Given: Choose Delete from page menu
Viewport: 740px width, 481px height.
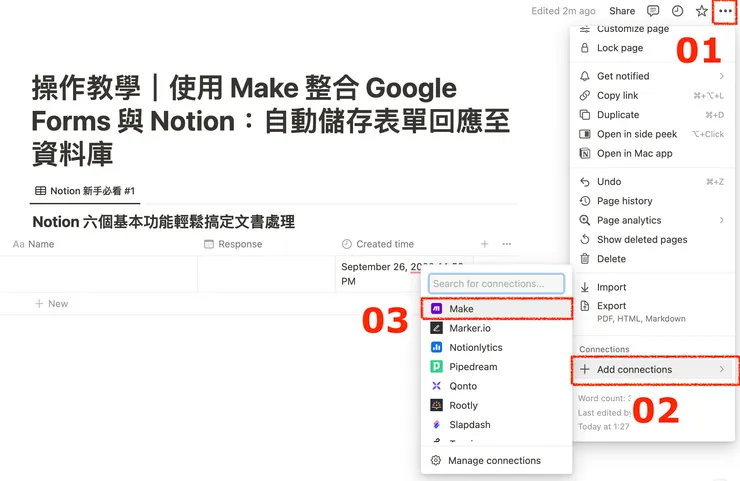Looking at the screenshot, I should coord(652,259).
